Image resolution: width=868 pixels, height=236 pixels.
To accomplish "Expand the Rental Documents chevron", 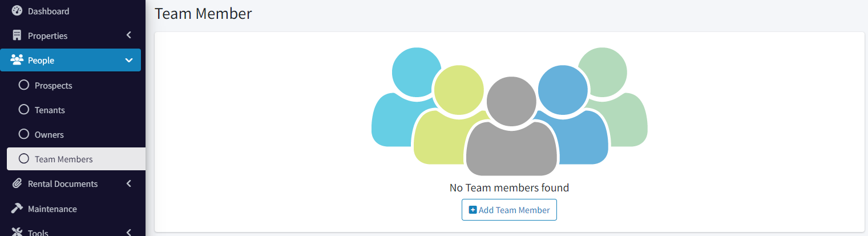I will 129,183.
